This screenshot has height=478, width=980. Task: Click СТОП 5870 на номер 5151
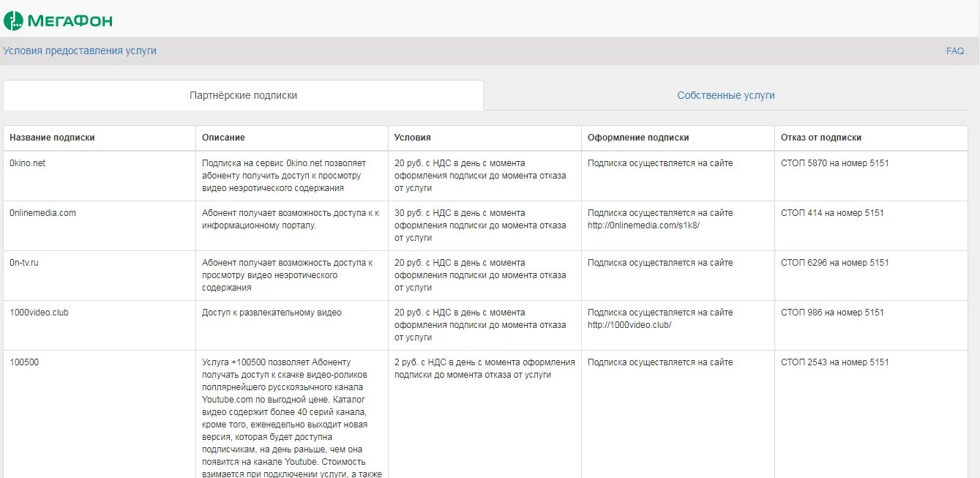[835, 163]
